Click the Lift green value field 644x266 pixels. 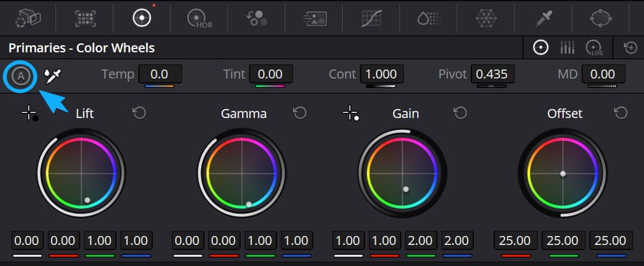[100, 240]
